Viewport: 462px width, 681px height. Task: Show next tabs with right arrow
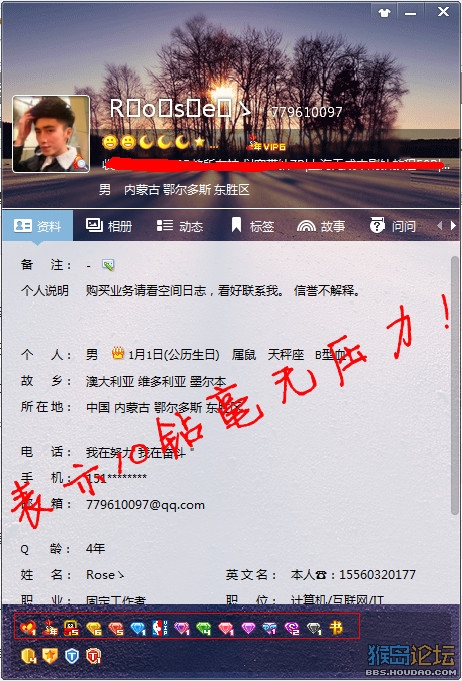453,225
